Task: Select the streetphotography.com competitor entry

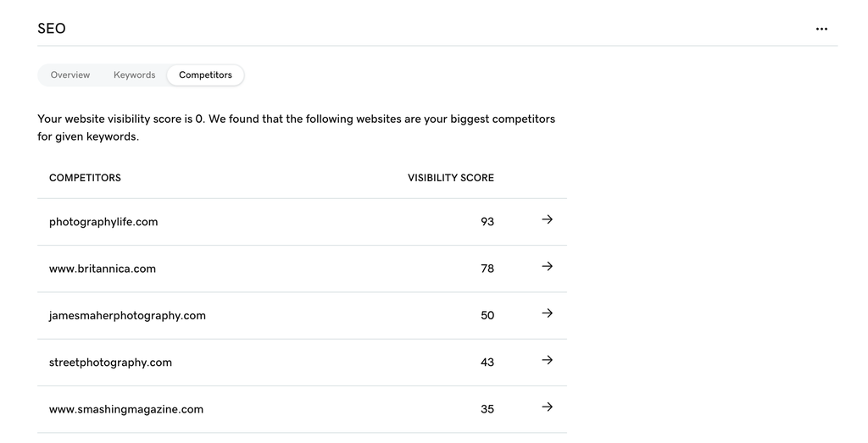Action: coord(110,363)
